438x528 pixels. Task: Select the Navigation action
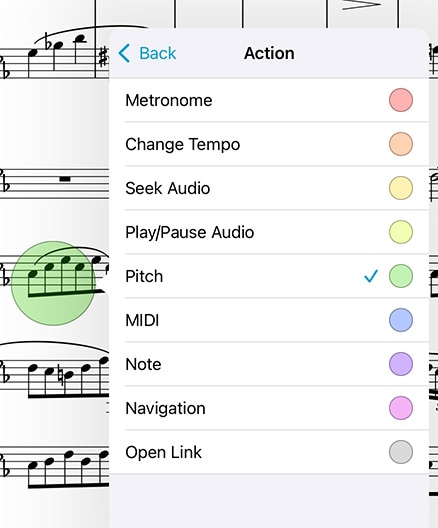point(269,408)
